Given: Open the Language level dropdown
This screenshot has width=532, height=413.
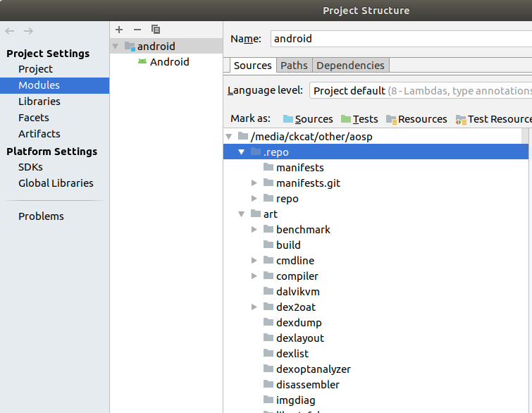Looking at the screenshot, I should coord(420,90).
